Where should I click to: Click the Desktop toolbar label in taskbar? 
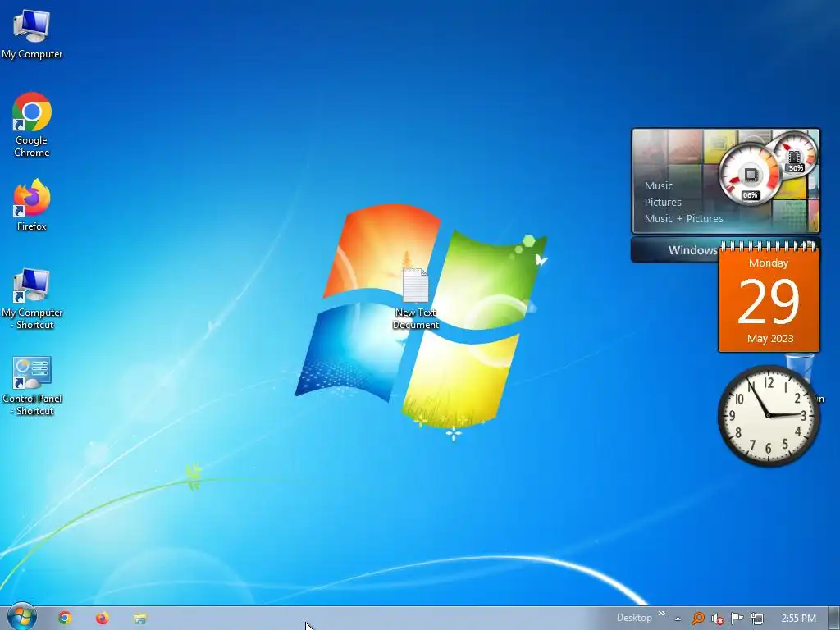[x=634, y=618]
